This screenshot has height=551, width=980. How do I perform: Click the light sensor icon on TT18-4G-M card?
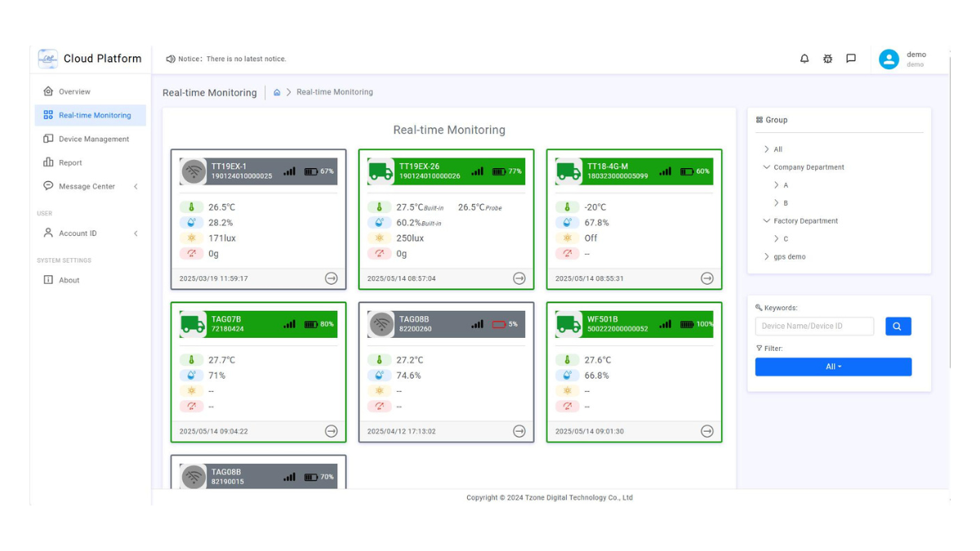click(568, 238)
